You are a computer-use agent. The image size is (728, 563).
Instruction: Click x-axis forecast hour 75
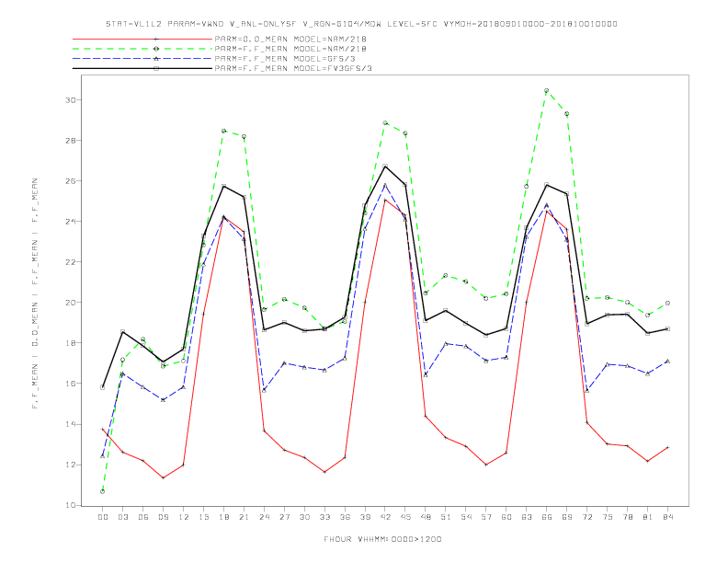pos(608,517)
